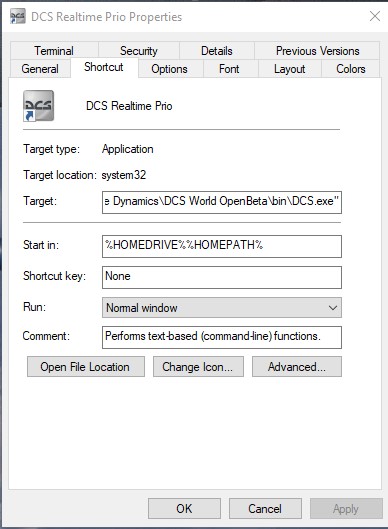Click the 'Target type:' label
The width and height of the screenshot is (388, 529).
(x=51, y=149)
